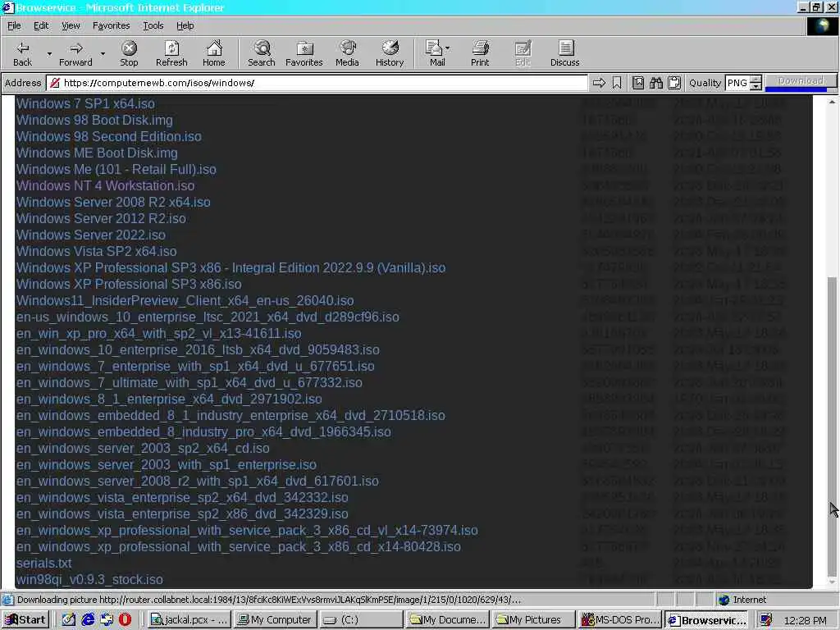Screen dimensions: 840x630
Task: Open the Back button history dropdown arrow
Action: 49,53
